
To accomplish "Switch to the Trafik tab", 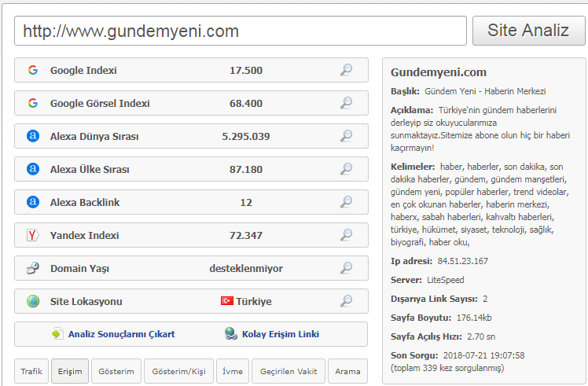I will (x=31, y=371).
